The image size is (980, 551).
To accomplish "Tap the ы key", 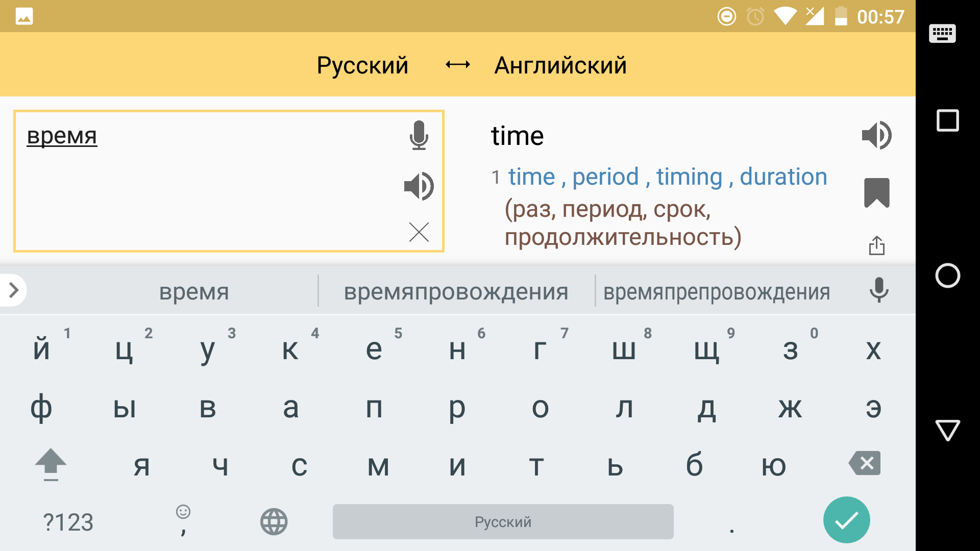I will pos(125,408).
